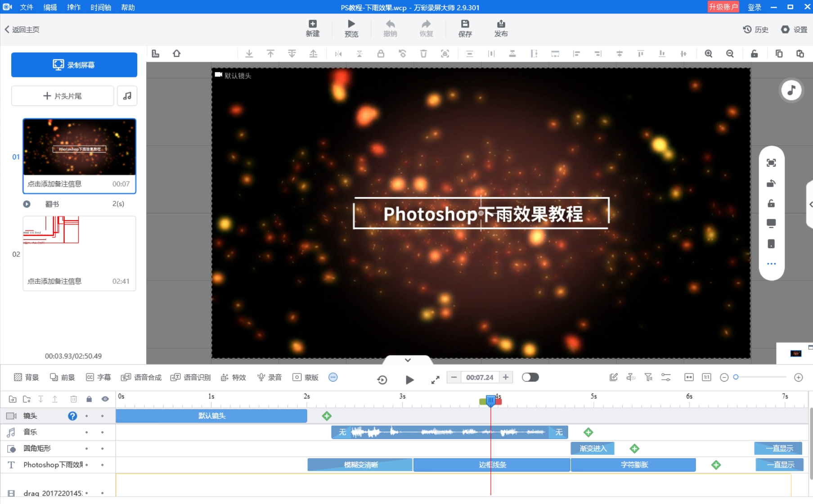Screen dimensions: 813x504
Task: Click the fit-screen icon in right floating panel
Action: [771, 163]
